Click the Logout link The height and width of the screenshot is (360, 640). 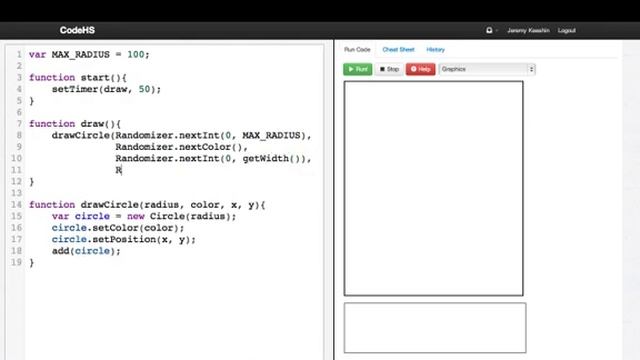coord(567,30)
